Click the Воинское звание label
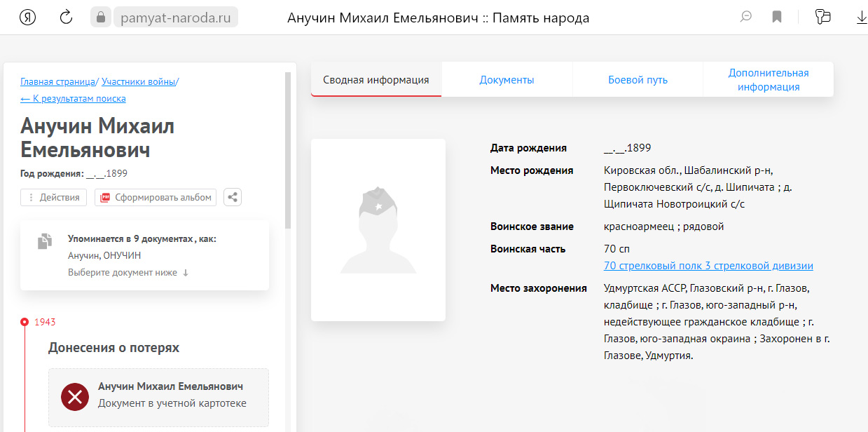Screen dimensions: 868x432 click(532, 227)
